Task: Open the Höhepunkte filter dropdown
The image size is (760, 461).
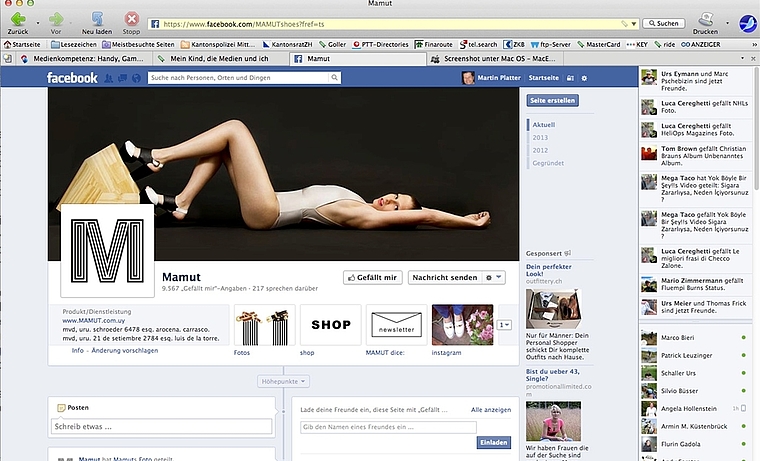Action: [284, 382]
